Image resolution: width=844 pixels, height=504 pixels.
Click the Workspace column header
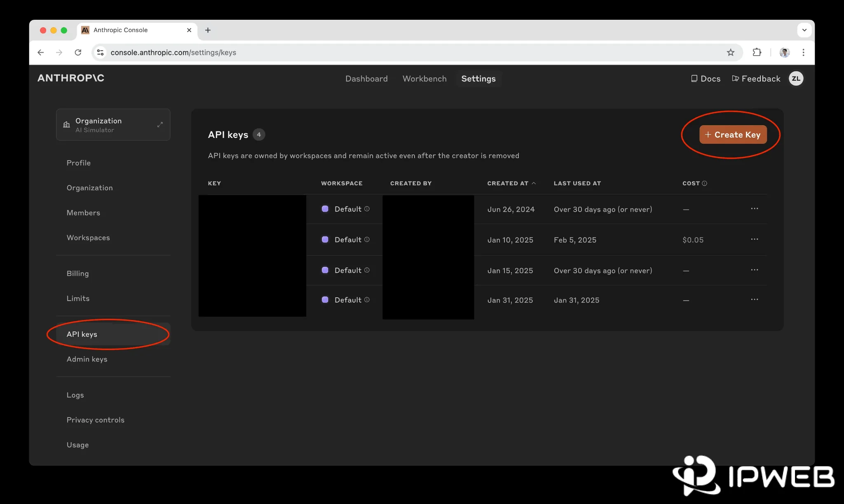click(x=342, y=183)
